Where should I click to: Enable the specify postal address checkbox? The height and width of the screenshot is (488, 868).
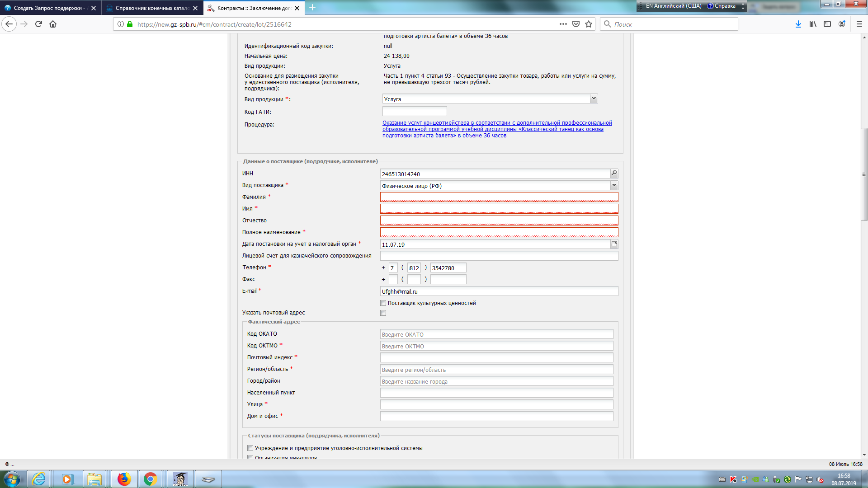tap(383, 313)
